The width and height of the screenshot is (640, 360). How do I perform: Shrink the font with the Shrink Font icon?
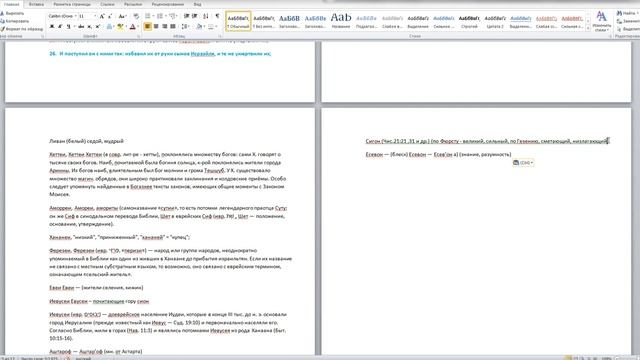click(110, 16)
